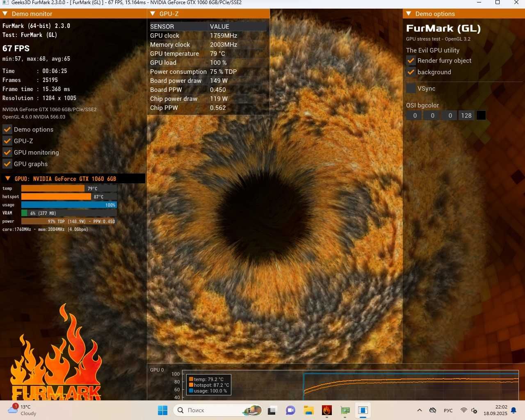Disable Render furry object checkbox
This screenshot has height=420, width=525.
(x=411, y=61)
